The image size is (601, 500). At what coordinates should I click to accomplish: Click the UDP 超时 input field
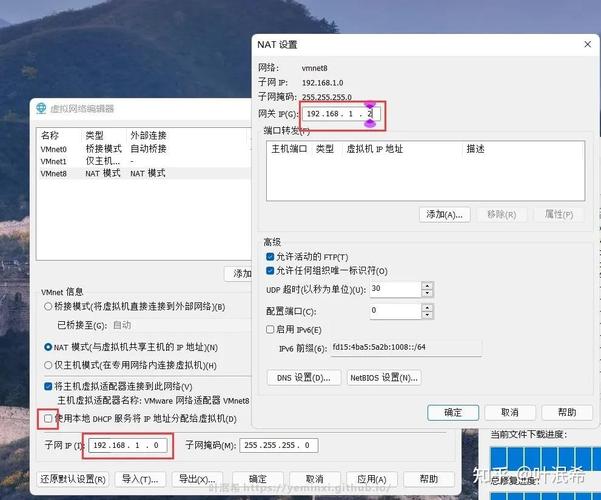pos(396,289)
